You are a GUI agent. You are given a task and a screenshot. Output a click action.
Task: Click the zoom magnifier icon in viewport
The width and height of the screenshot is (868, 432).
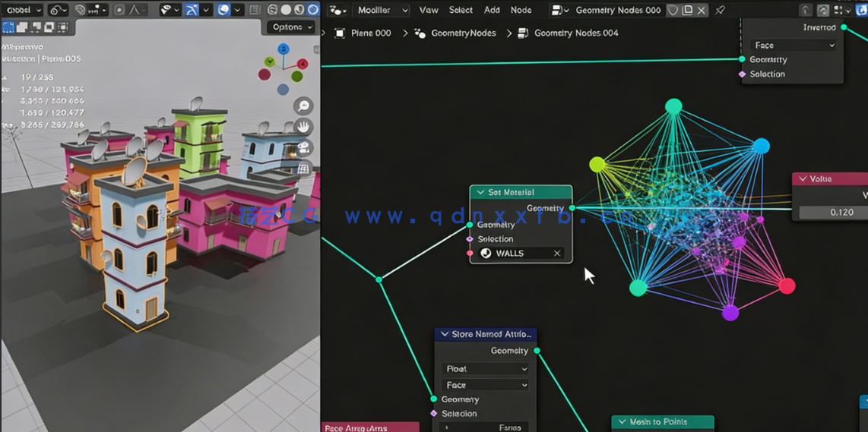click(x=304, y=106)
